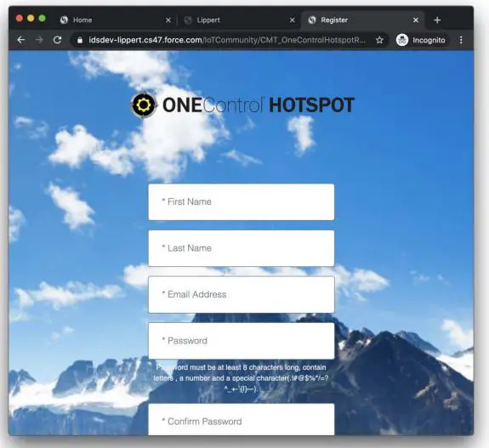Click the yellow minimize window button
The image size is (489, 448).
31,19
